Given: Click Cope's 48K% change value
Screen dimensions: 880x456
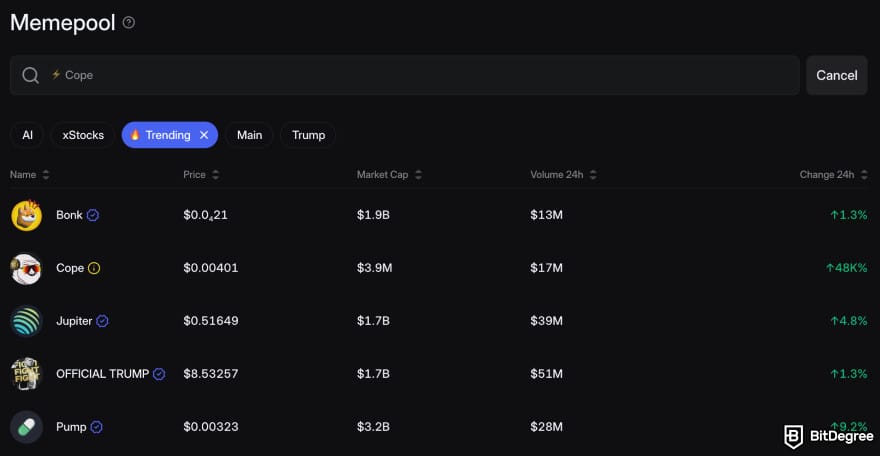Looking at the screenshot, I should click(846, 268).
